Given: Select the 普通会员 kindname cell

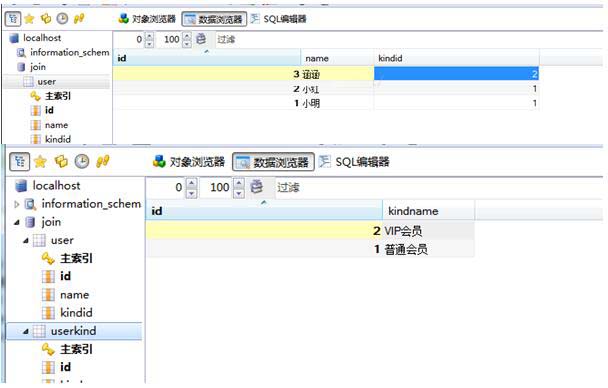Looking at the screenshot, I should pyautogui.click(x=428, y=249).
